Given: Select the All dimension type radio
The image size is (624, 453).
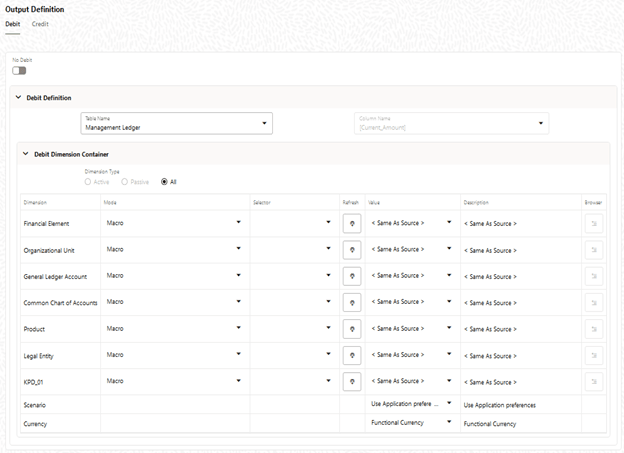Looking at the screenshot, I should point(164,182).
